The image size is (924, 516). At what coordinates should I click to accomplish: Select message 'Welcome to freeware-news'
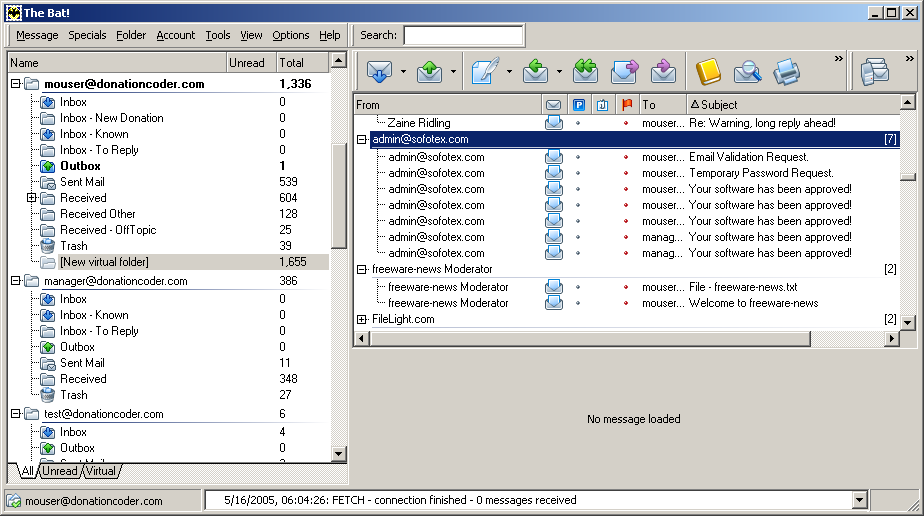pos(753,303)
